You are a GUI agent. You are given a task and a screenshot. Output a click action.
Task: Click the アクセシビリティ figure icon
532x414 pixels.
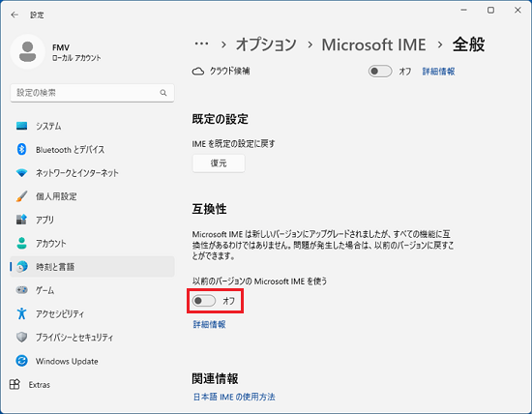pos(21,313)
